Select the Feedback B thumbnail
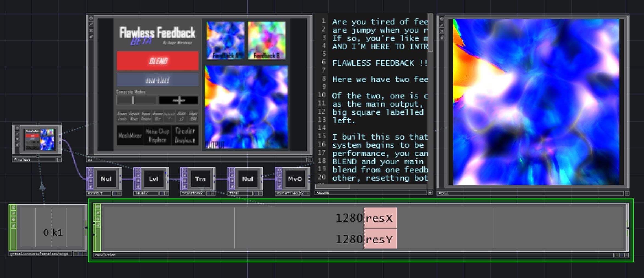 (x=267, y=40)
